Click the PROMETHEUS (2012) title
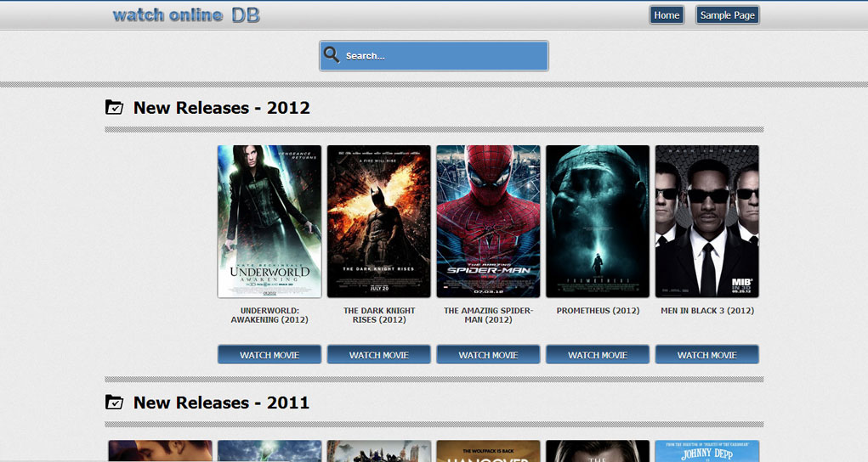 point(598,310)
